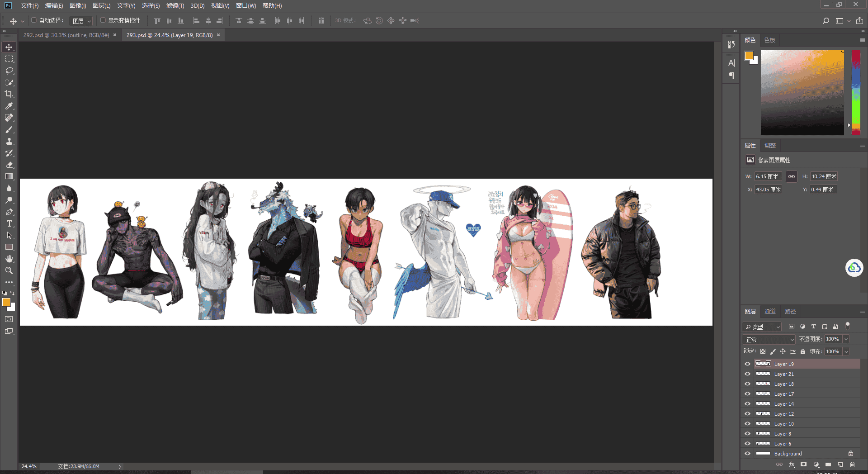Open the 滤镜(T) menu
Screen dimensions: 868x474
(175, 5)
